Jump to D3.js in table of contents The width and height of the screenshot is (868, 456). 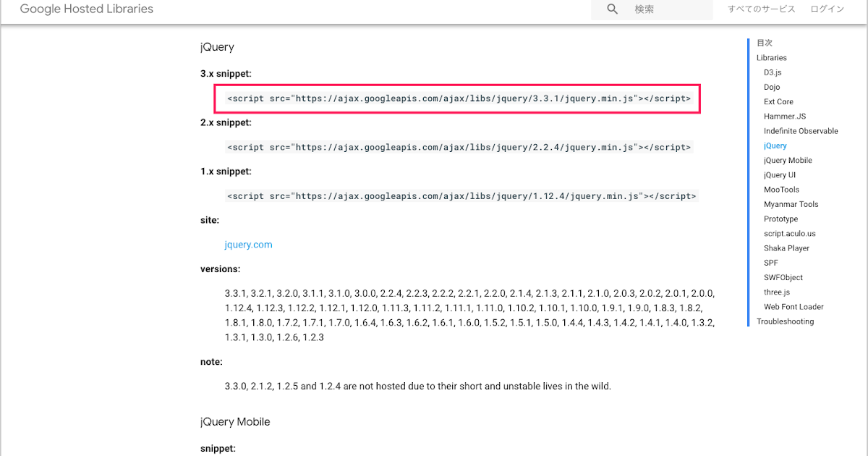pyautogui.click(x=773, y=72)
